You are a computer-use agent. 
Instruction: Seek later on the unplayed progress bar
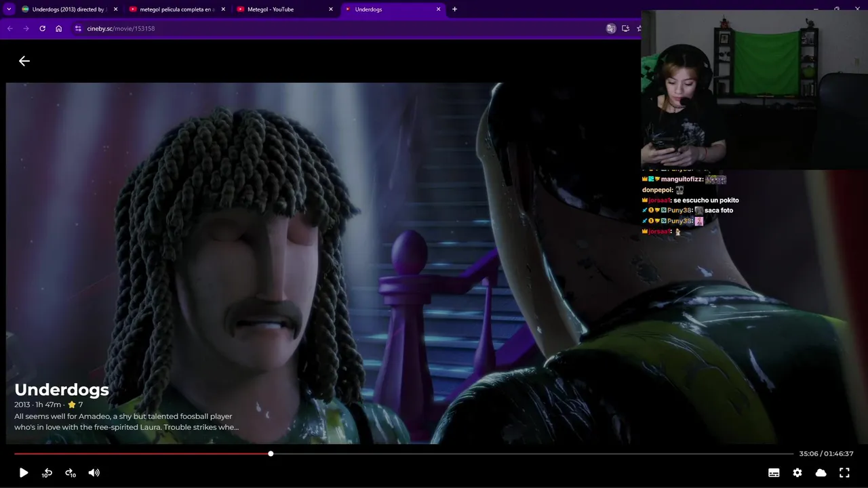532,453
